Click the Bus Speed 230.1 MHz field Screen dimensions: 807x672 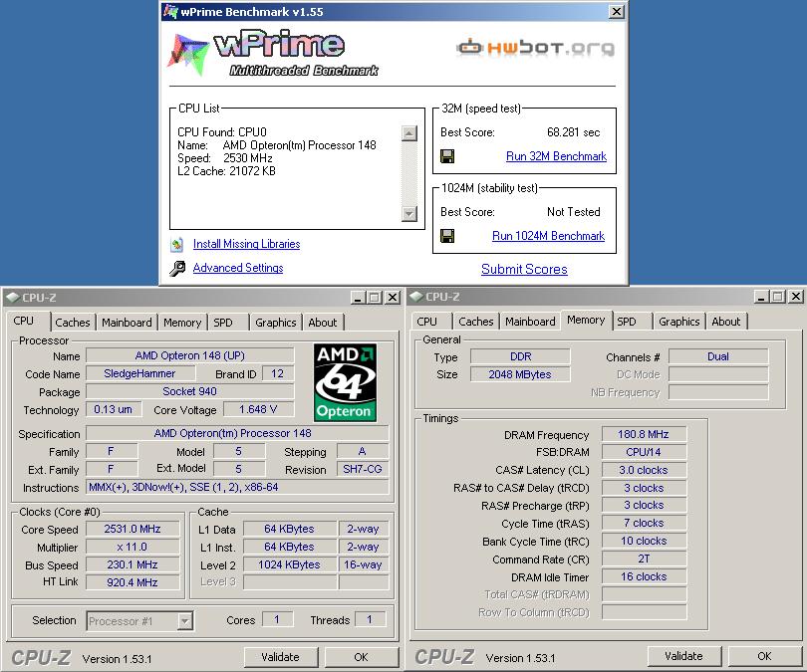[133, 564]
